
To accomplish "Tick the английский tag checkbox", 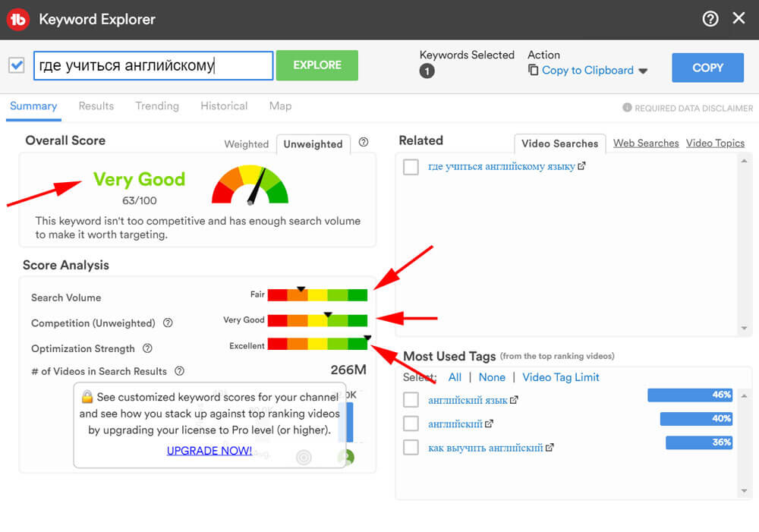I will (x=411, y=423).
